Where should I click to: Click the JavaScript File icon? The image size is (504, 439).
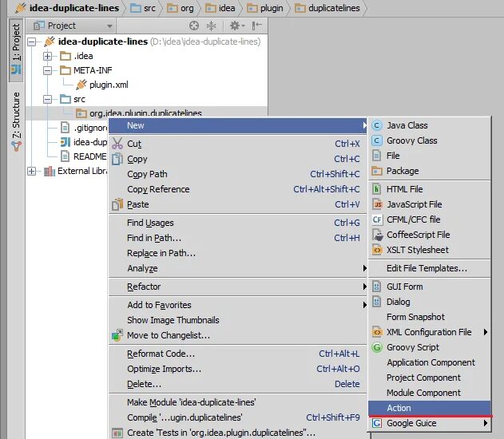point(378,204)
